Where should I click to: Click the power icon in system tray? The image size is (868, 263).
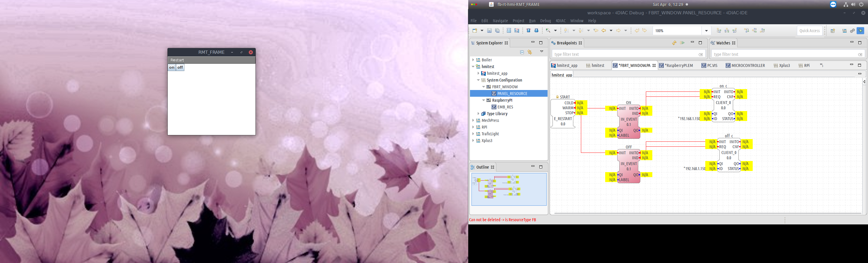click(861, 4)
